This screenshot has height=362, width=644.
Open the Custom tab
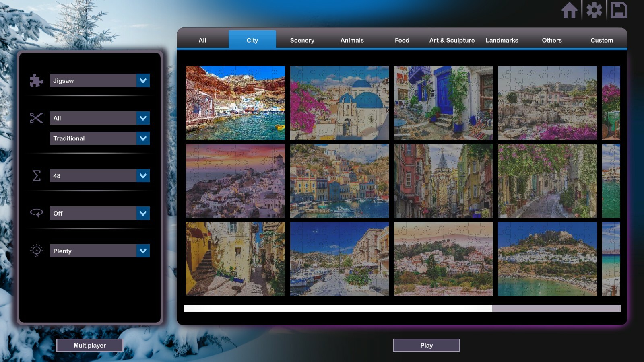click(x=601, y=40)
